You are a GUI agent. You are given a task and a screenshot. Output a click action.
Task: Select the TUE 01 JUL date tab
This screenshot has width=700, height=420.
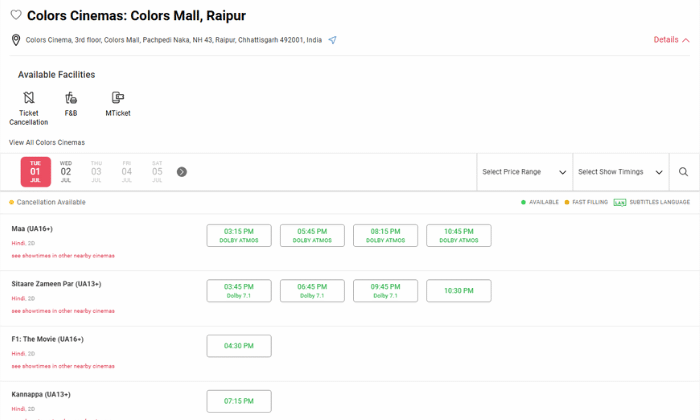tap(36, 172)
